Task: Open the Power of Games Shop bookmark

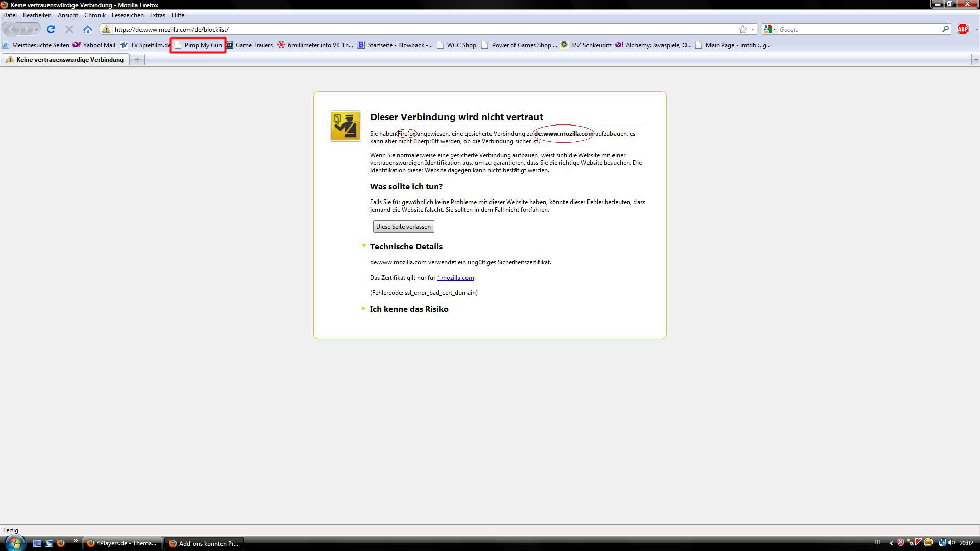Action: tap(520, 45)
